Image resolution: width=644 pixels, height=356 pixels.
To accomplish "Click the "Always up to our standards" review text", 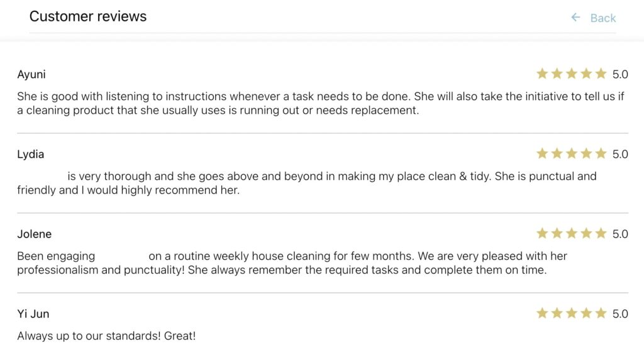I will tap(106, 336).
